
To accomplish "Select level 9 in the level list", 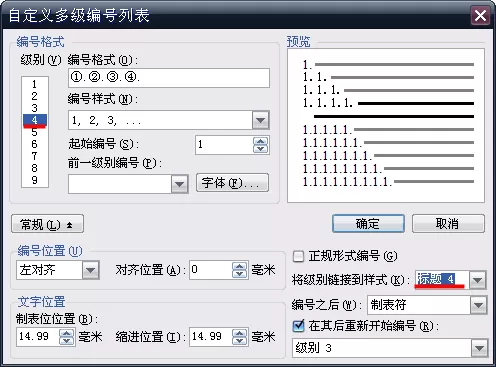I will [35, 180].
